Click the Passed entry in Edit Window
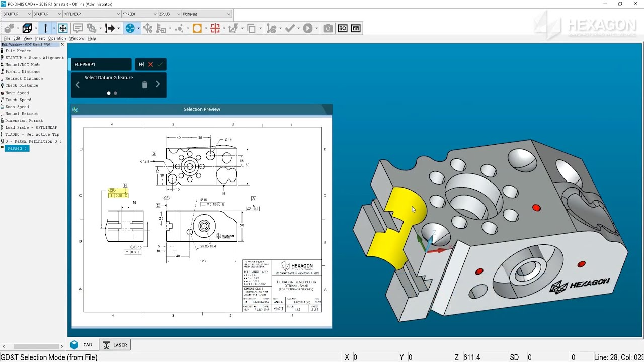Screen dimensions: 644x362 [17, 148]
